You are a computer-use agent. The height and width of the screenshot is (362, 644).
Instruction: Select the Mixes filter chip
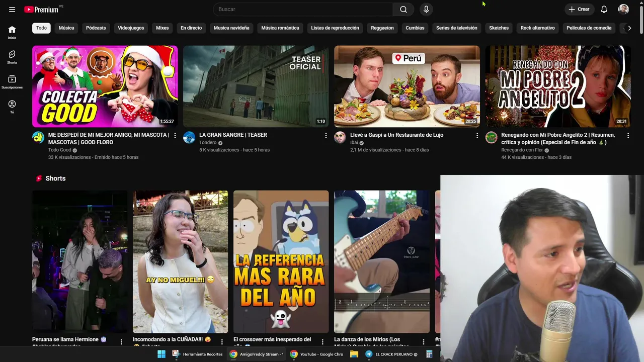point(162,28)
